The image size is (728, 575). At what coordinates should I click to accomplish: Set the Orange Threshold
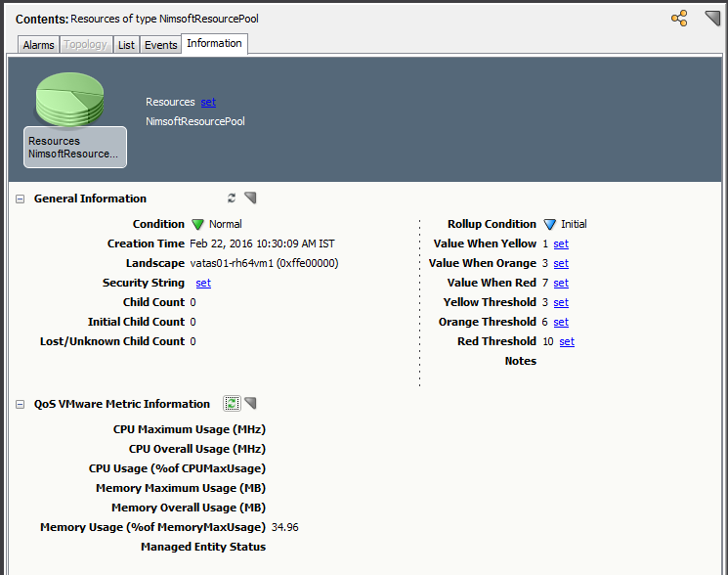[x=561, y=322]
